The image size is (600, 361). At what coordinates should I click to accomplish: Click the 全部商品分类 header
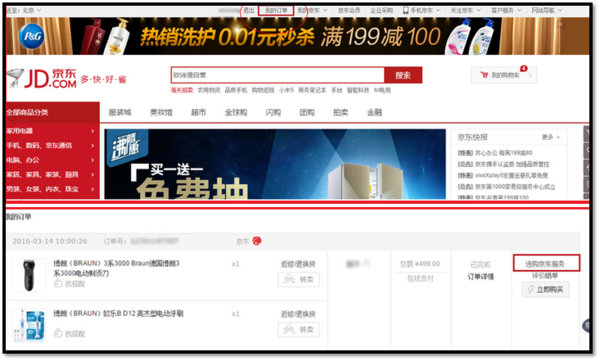[x=53, y=113]
